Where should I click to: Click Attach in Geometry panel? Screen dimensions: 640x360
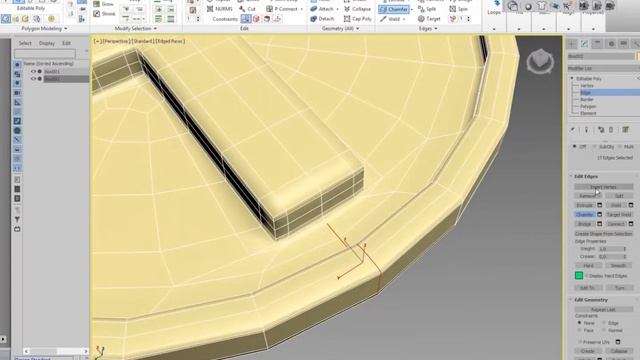tap(322, 9)
